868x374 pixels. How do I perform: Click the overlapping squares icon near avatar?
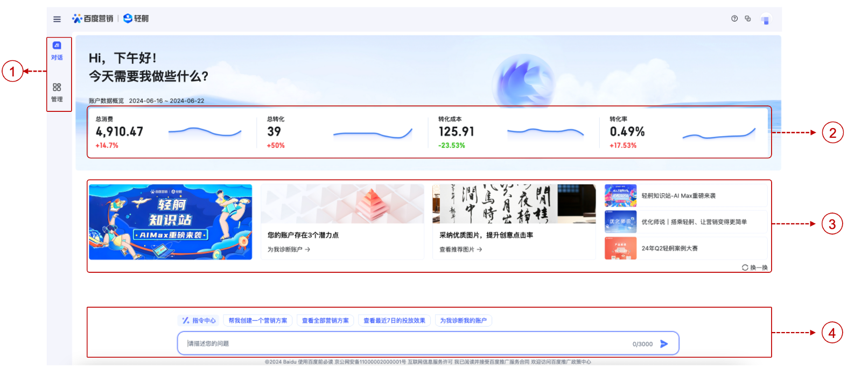tap(748, 18)
